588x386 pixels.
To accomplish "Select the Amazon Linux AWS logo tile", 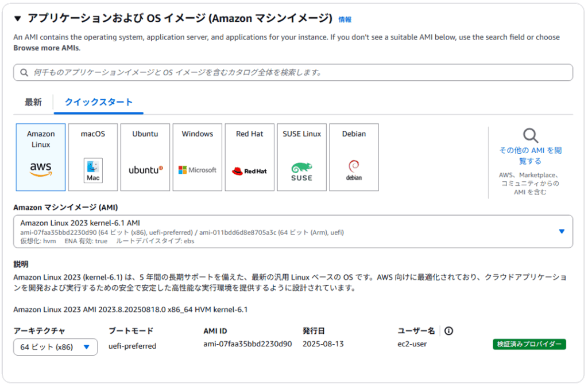I will [41, 157].
